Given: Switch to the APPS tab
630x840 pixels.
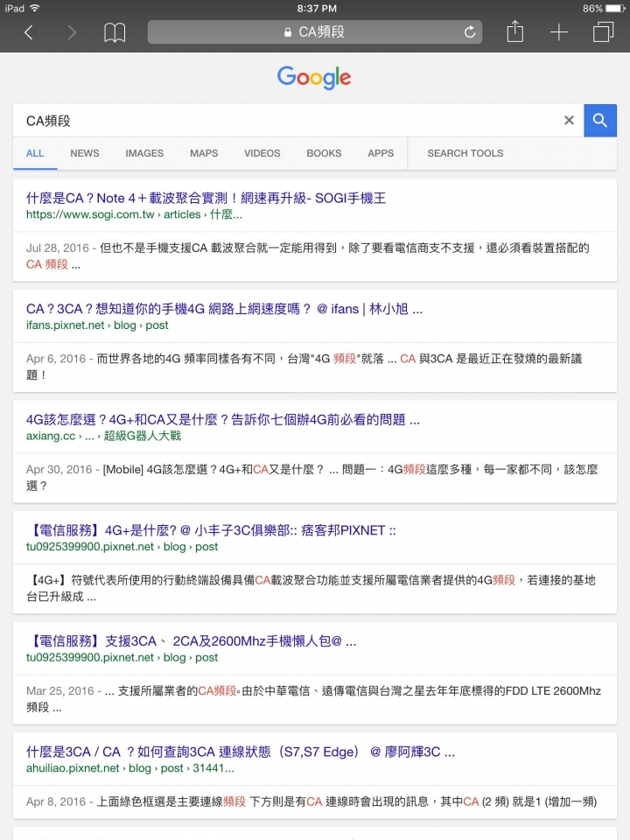Looking at the screenshot, I should (381, 153).
